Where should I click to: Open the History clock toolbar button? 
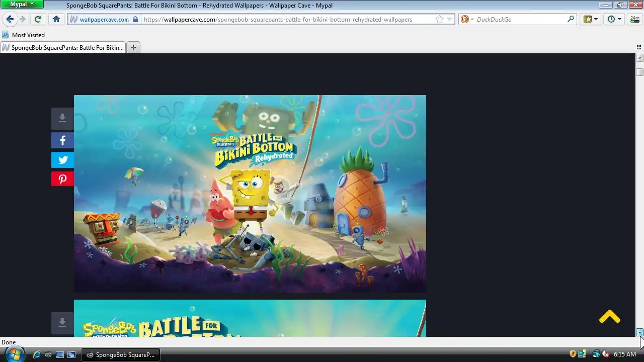coord(614,19)
